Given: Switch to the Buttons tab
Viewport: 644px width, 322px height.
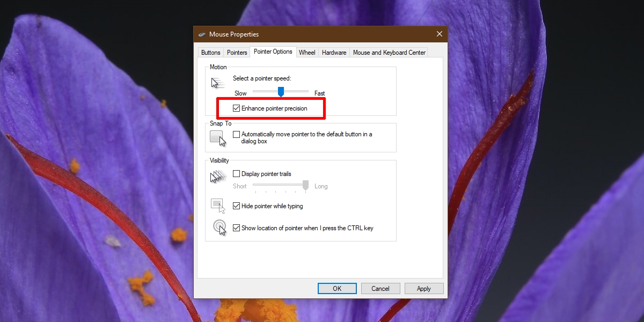Looking at the screenshot, I should point(211,53).
